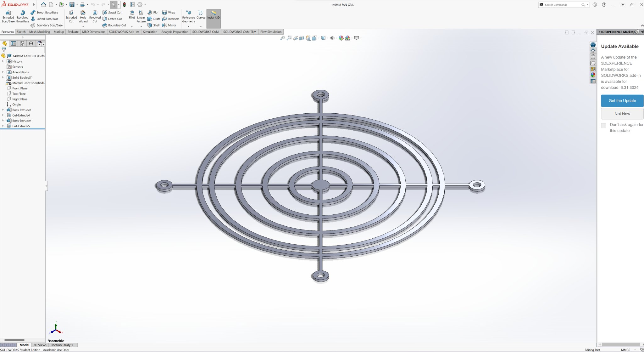Viewport: 644px width, 352px height.
Task: Open the Linear Pattern dropdown arrow
Action: pos(141,26)
